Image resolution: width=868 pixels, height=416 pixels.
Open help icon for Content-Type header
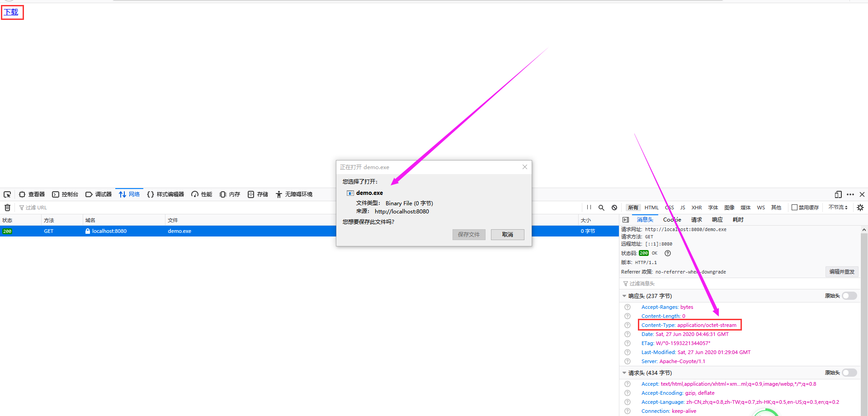point(627,325)
